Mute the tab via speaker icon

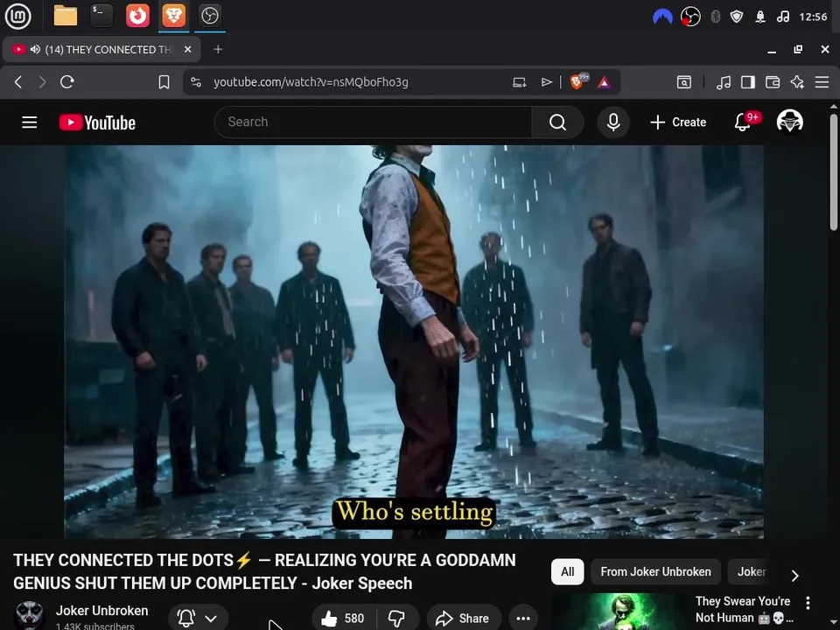coord(35,49)
